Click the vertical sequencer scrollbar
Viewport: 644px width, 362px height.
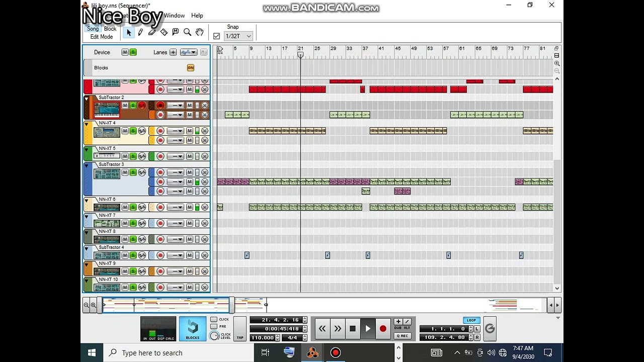point(557,221)
